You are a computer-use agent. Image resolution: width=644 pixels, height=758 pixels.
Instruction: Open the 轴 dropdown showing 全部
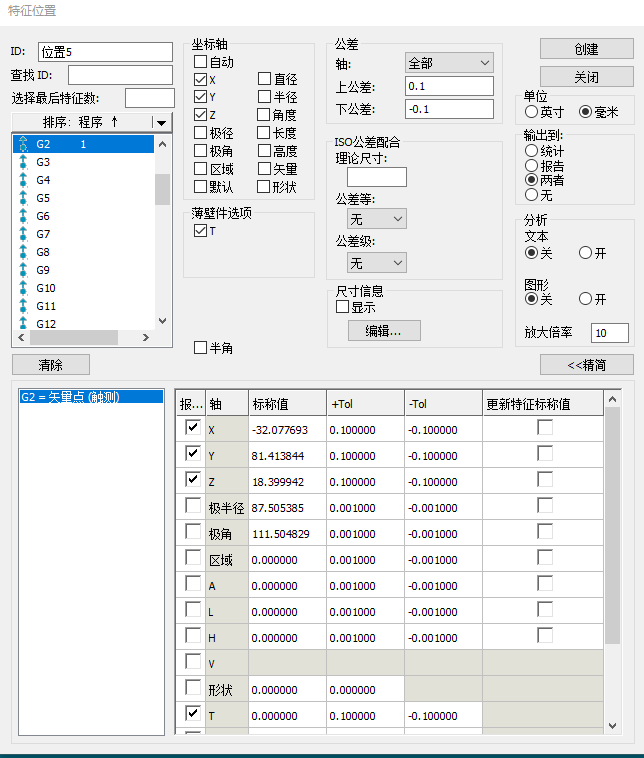(449, 63)
